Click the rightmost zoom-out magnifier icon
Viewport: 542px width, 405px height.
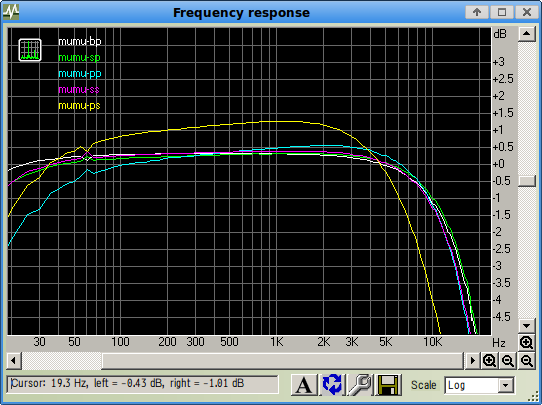click(x=526, y=361)
